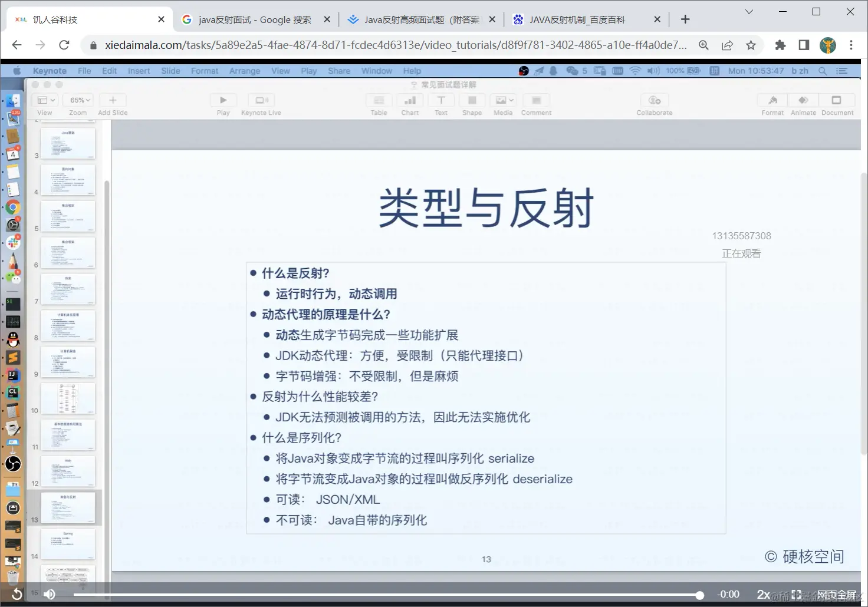
Task: Toggle the Chrome side panel
Action: click(x=804, y=45)
